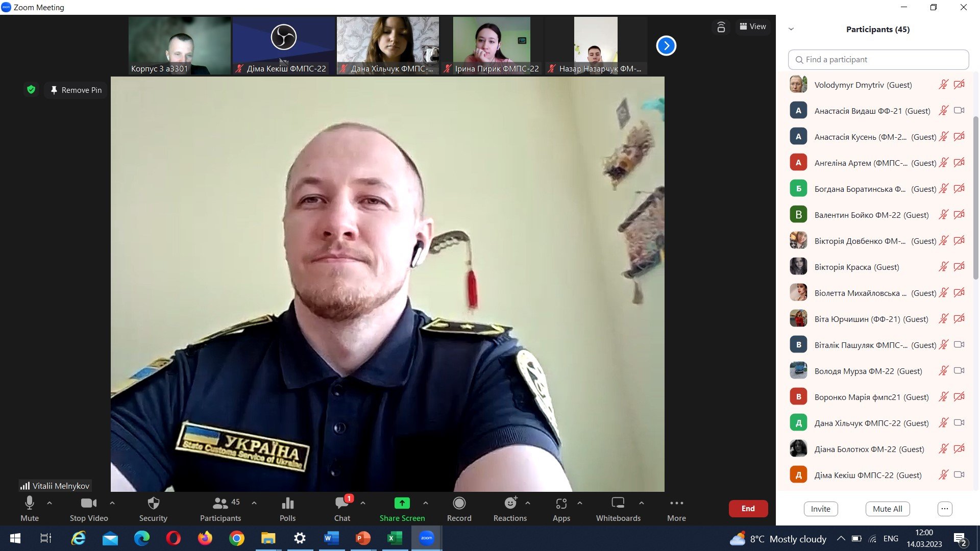The height and width of the screenshot is (551, 980).
Task: Open Google Chrome from taskbar
Action: [x=237, y=538]
